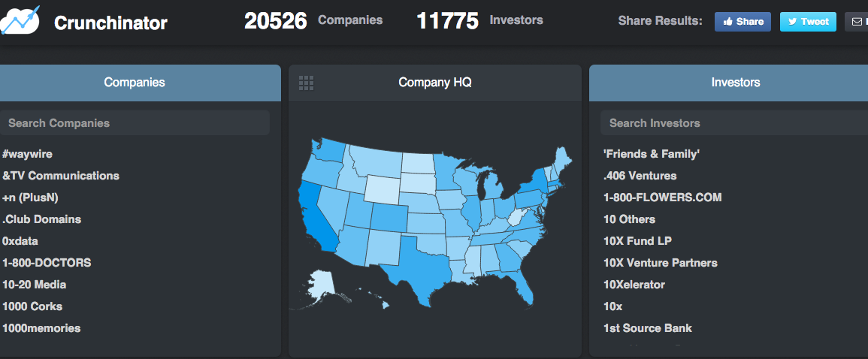Click the Crunchinator cloud logo icon

coord(20,21)
